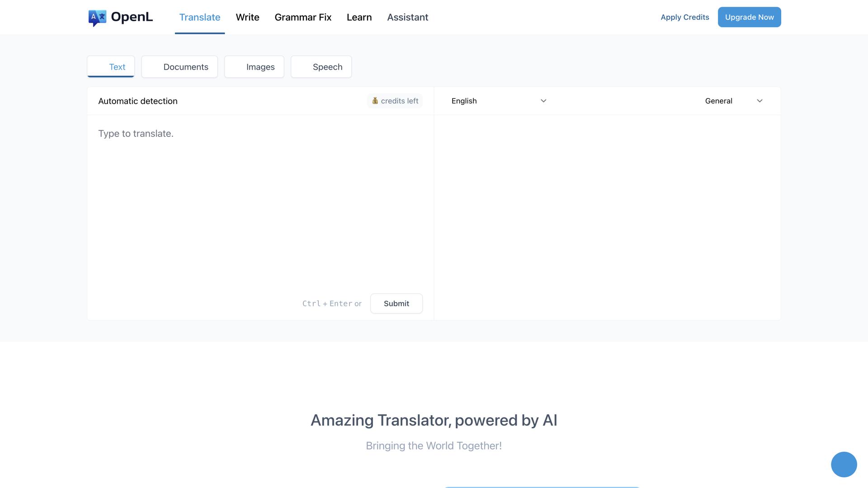Click the OpenL logo icon

click(97, 18)
